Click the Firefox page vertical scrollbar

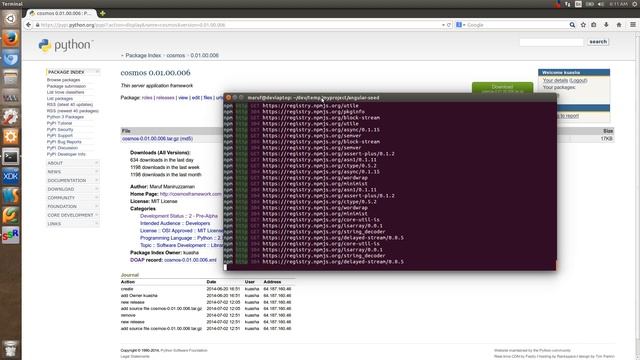pos(637,196)
